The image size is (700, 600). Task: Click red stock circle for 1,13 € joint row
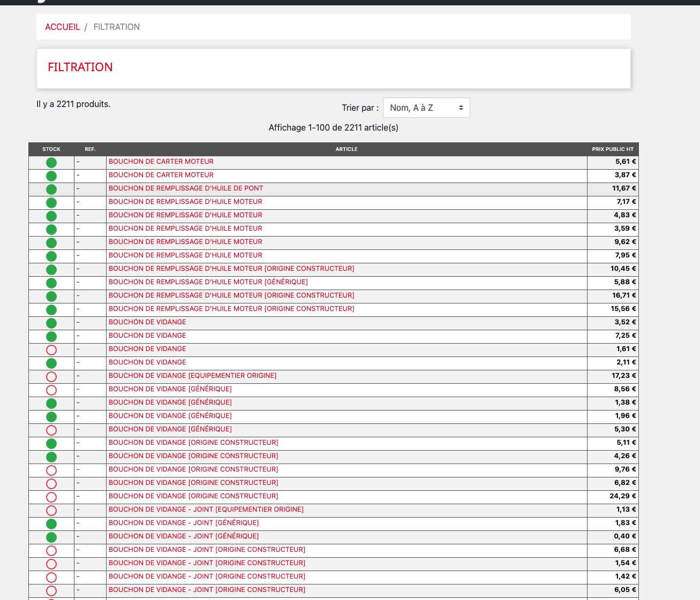pyautogui.click(x=51, y=511)
